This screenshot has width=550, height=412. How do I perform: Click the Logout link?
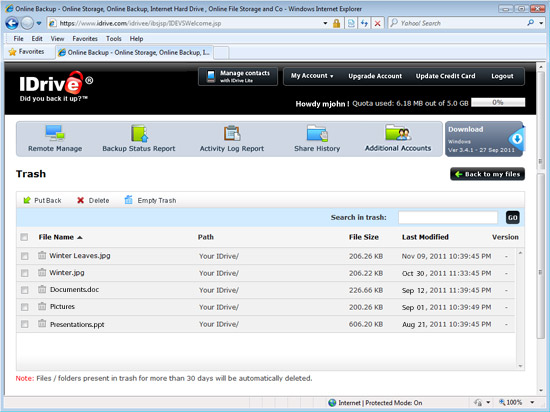(502, 76)
